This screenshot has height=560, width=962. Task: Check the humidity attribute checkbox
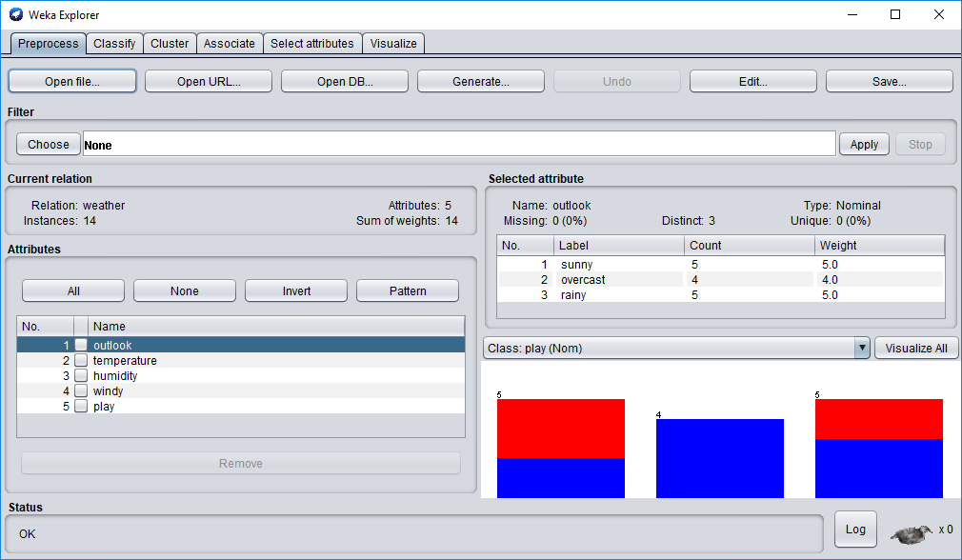(81, 376)
